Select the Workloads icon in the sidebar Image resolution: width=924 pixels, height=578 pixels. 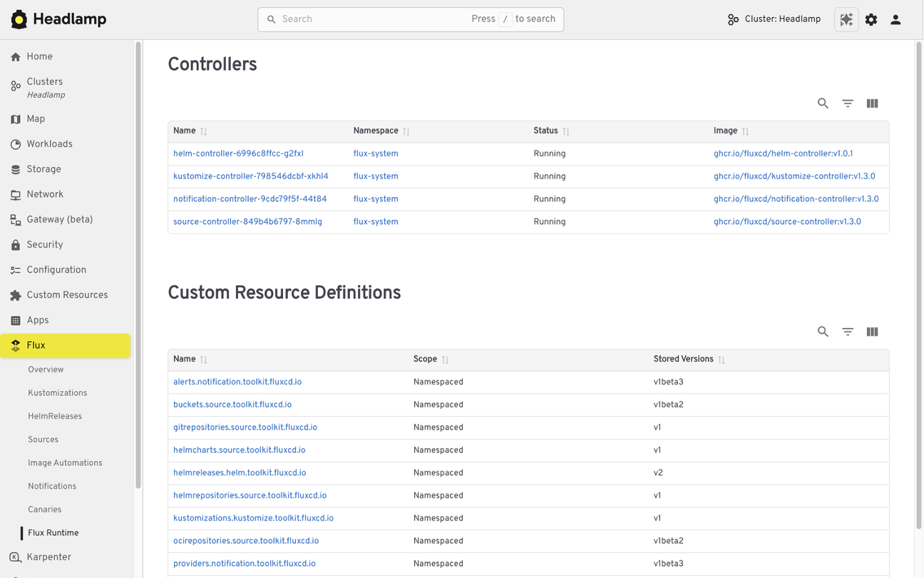click(14, 143)
